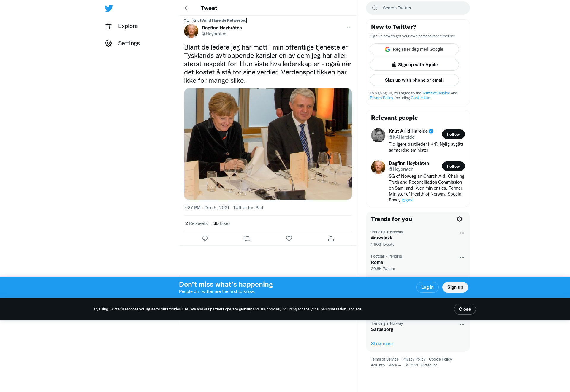The width and height of the screenshot is (570, 392).
Task: Open Trends for you settings gear
Action: click(460, 219)
